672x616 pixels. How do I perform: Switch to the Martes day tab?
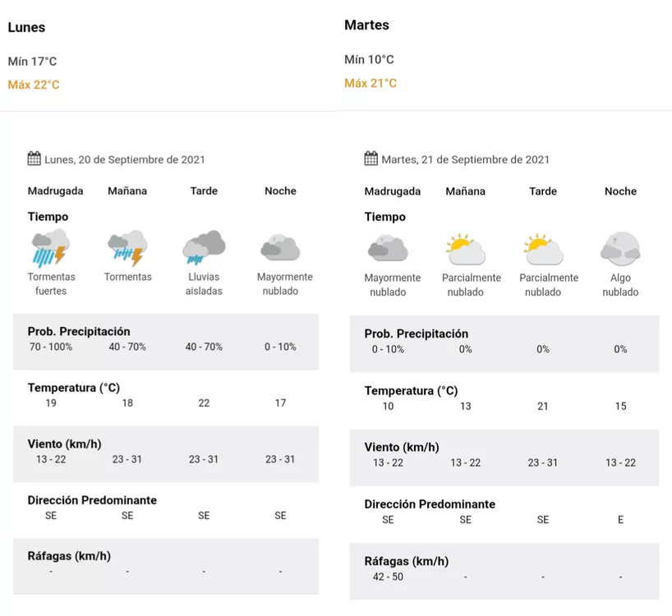pyautogui.click(x=366, y=25)
